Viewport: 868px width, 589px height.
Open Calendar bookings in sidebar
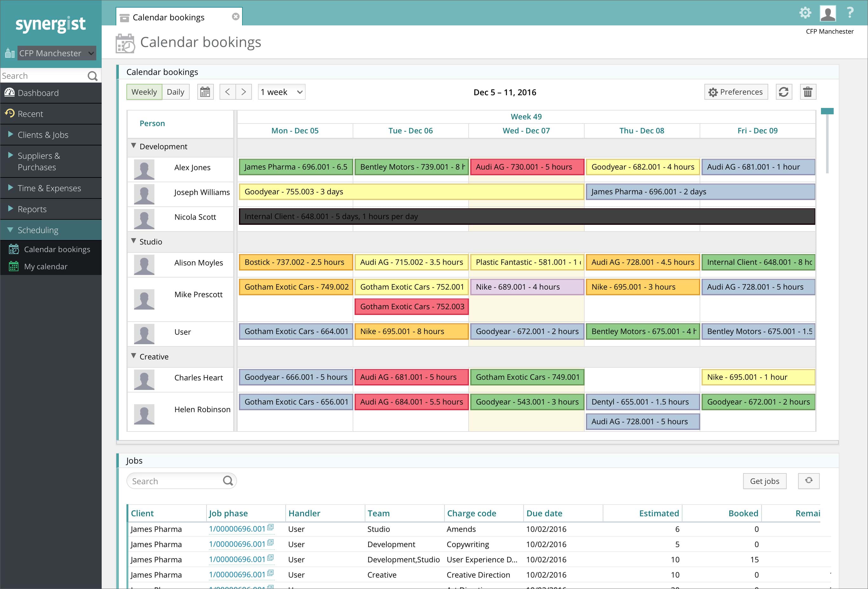(x=51, y=249)
